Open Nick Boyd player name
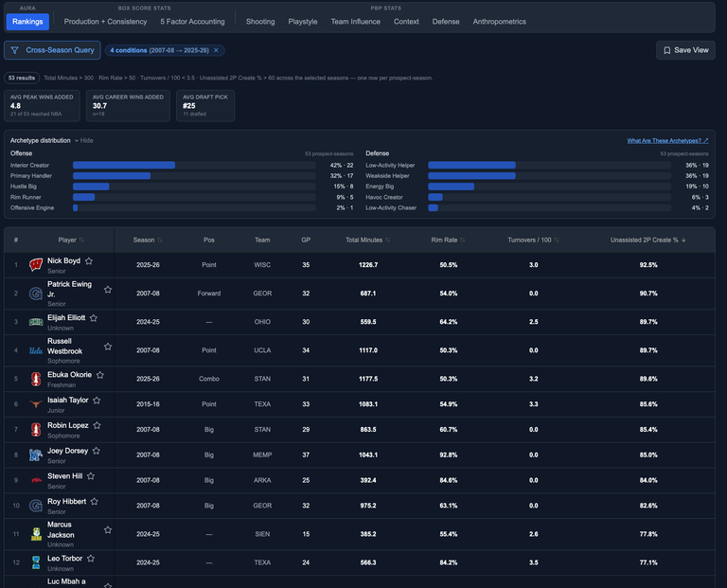This screenshot has height=588, width=727. click(63, 261)
